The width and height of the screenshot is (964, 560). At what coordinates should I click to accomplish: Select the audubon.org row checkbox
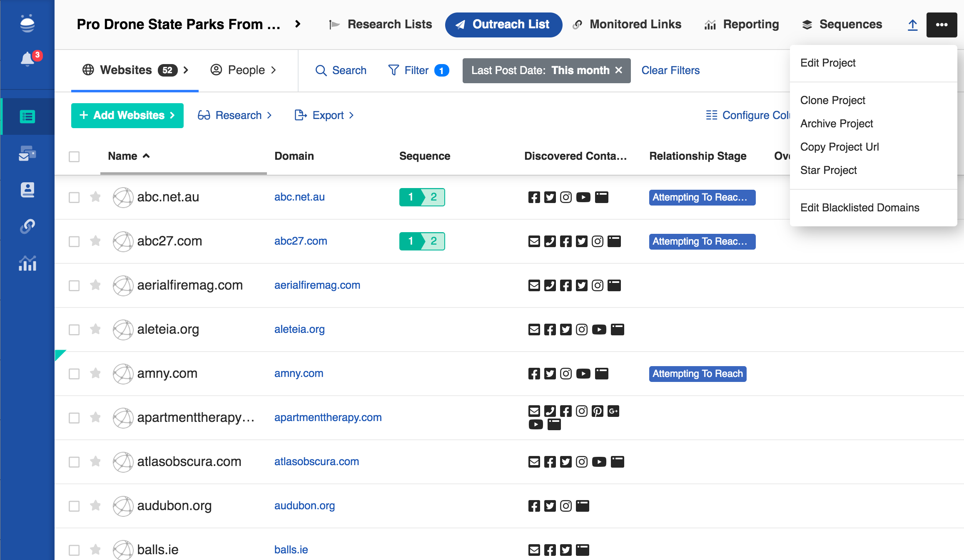coord(74,506)
